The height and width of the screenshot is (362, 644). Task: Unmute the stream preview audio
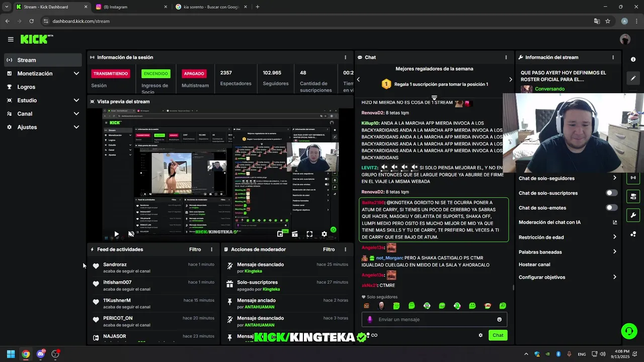click(x=131, y=234)
